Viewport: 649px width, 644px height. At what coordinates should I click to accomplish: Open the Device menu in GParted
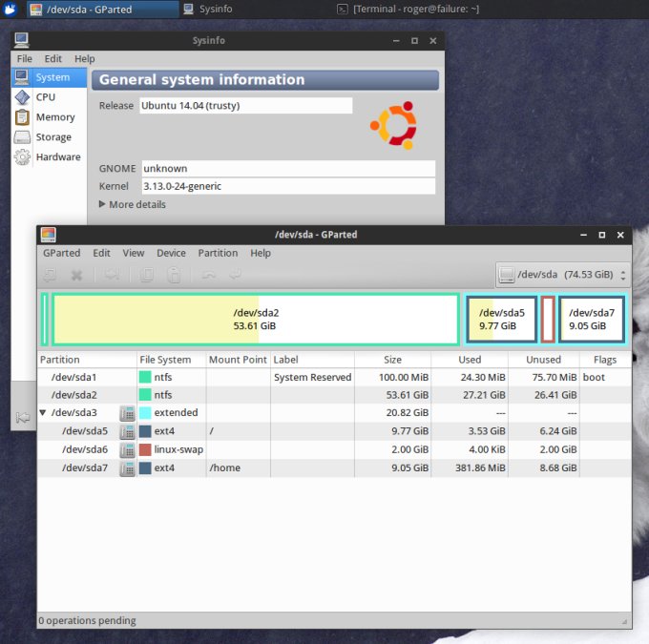(x=171, y=253)
